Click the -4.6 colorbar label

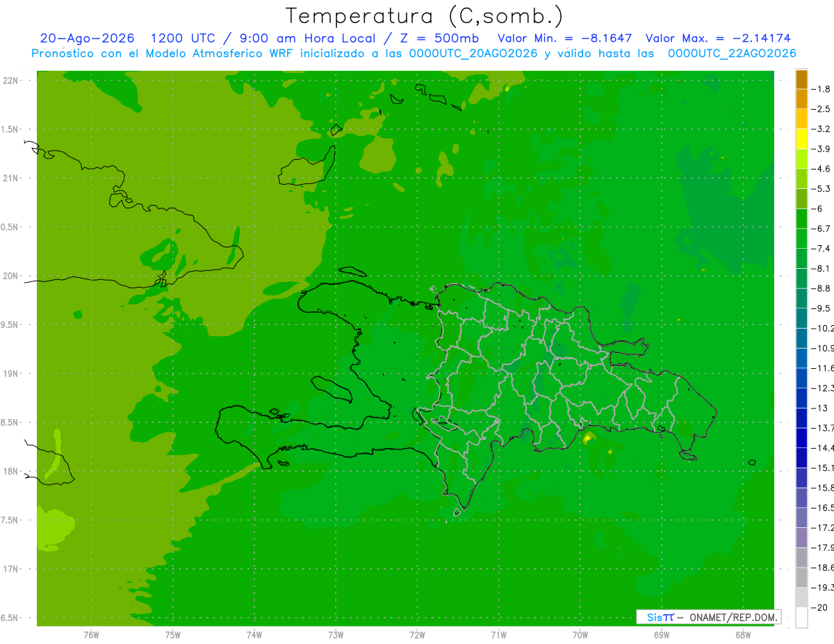tap(822, 169)
